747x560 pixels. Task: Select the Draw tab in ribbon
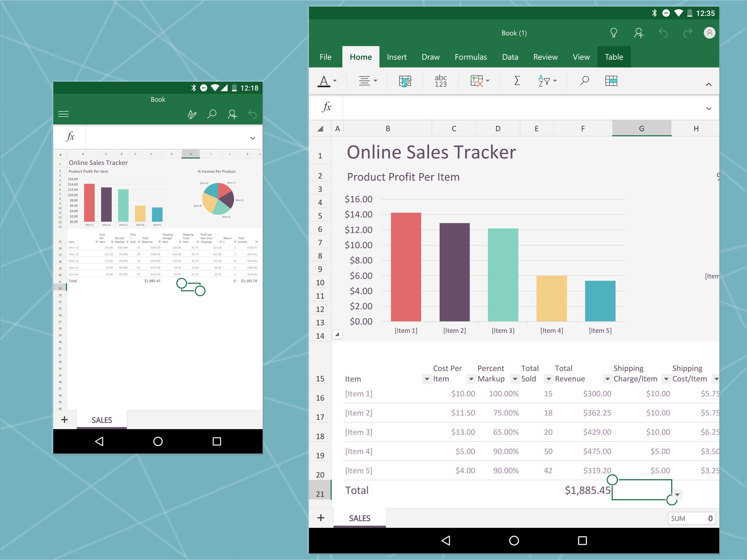pyautogui.click(x=430, y=57)
